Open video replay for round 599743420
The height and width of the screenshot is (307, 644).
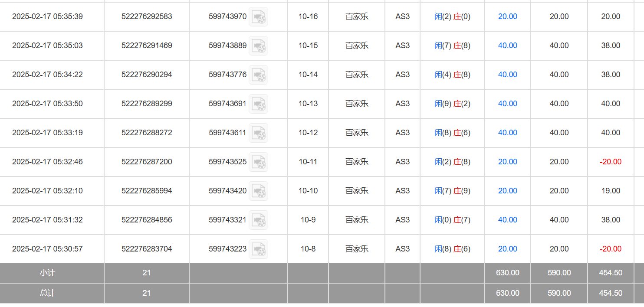pos(258,191)
